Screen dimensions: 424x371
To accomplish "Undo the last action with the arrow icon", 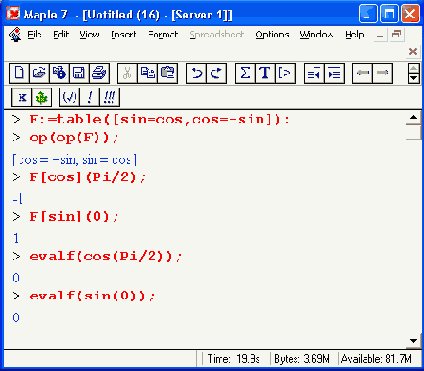I will (x=196, y=73).
